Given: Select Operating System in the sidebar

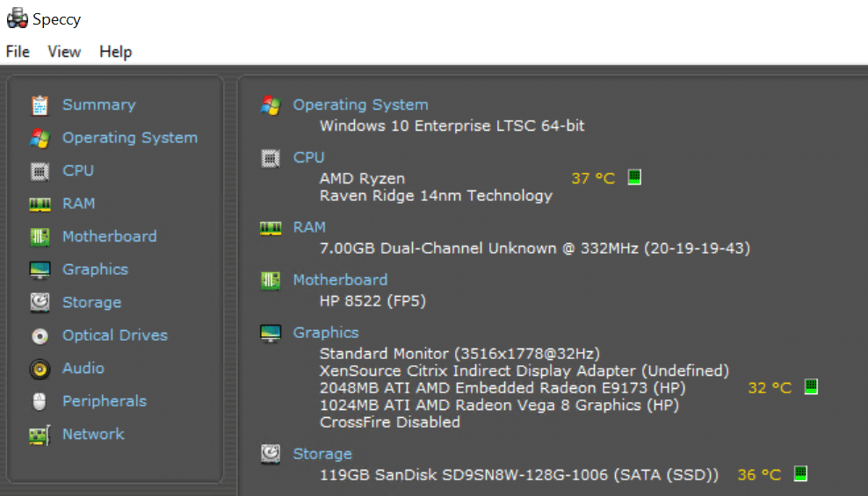Looking at the screenshot, I should tap(129, 138).
